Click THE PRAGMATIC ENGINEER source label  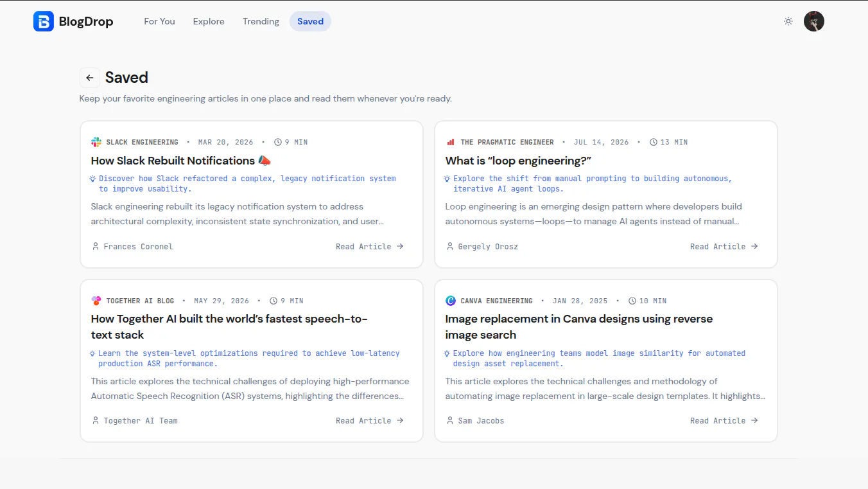click(507, 142)
